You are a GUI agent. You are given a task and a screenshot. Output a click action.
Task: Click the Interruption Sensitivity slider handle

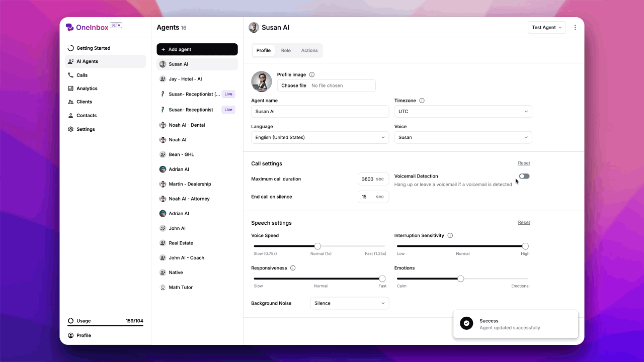(525, 246)
